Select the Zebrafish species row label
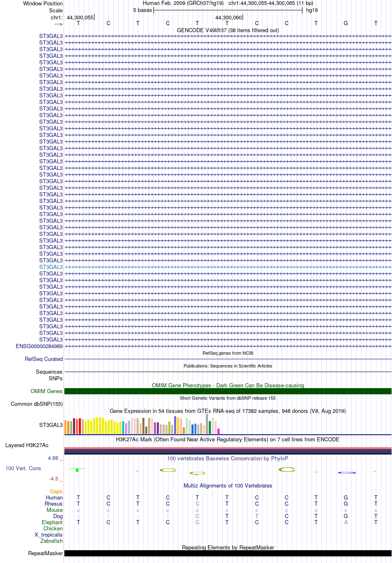This screenshot has height=563, width=392. point(52,541)
